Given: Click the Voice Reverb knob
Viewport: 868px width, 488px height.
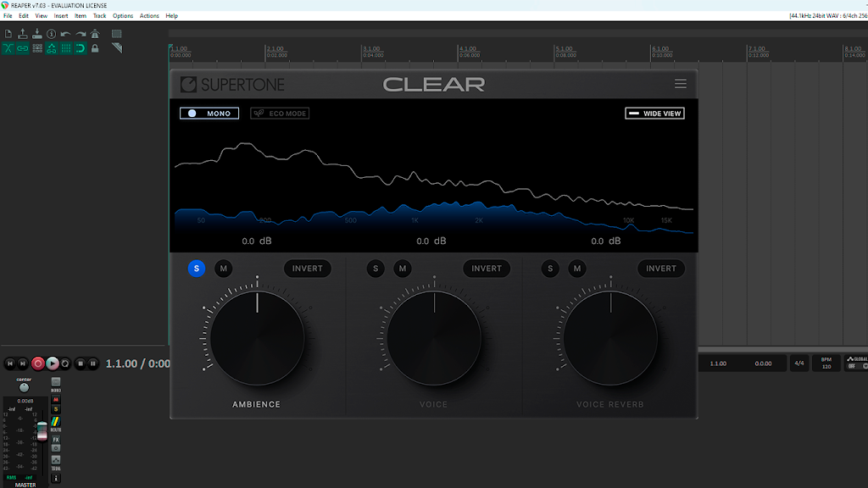Looking at the screenshot, I should (610, 338).
